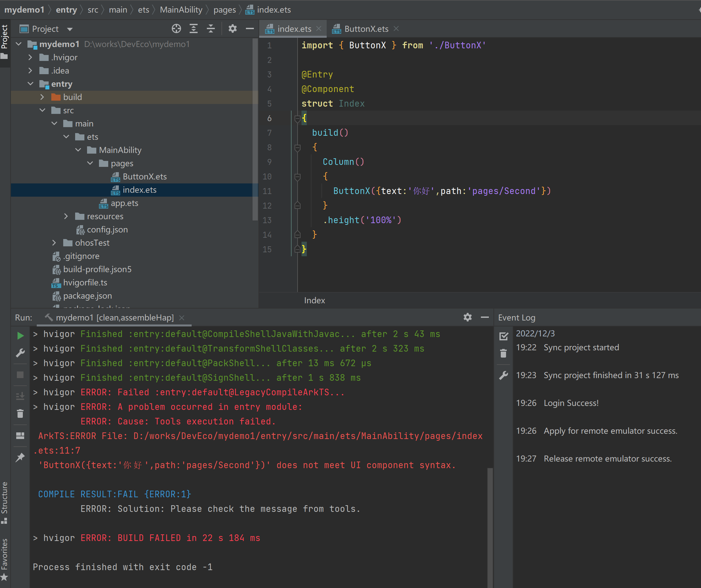Click fold end marker on line 12
Viewport: 701px width, 588px height.
pyautogui.click(x=298, y=205)
